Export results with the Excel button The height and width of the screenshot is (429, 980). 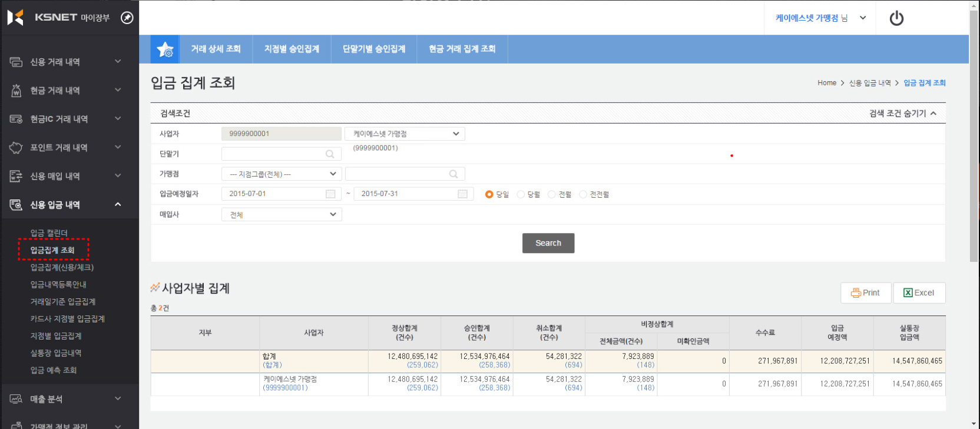[919, 293]
